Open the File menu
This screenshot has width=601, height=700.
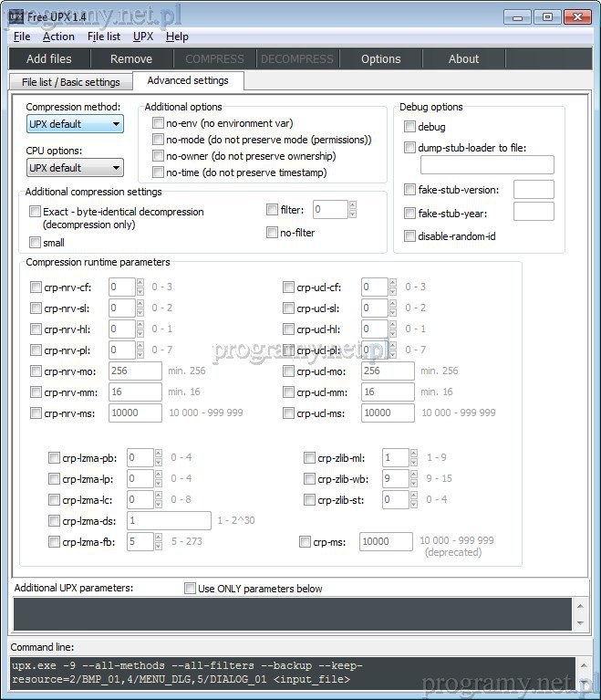click(x=22, y=37)
